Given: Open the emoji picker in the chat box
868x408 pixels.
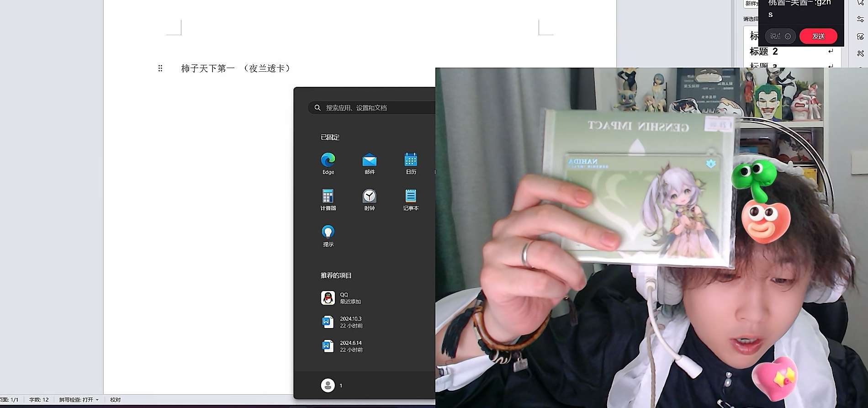Looking at the screenshot, I should (x=788, y=36).
